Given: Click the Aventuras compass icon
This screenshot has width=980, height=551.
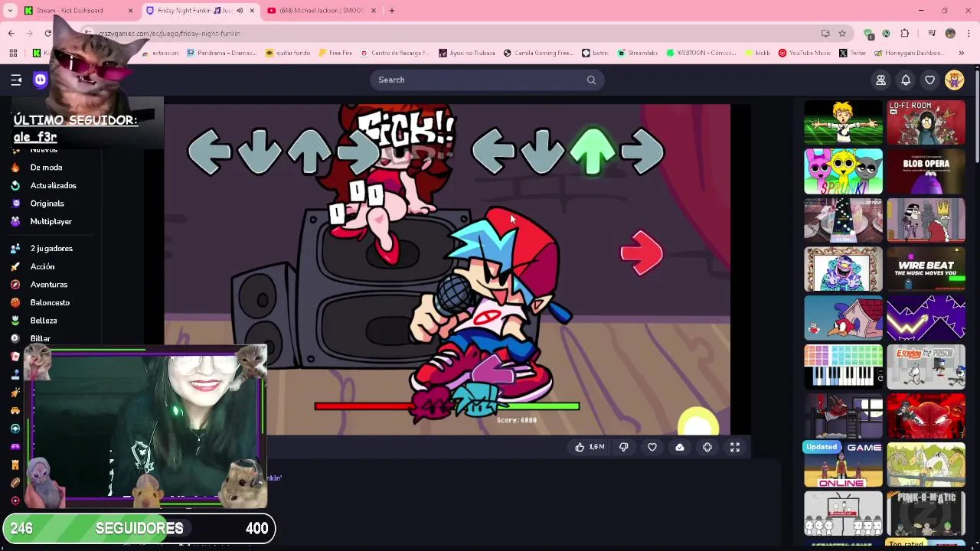Looking at the screenshot, I should coord(15,285).
